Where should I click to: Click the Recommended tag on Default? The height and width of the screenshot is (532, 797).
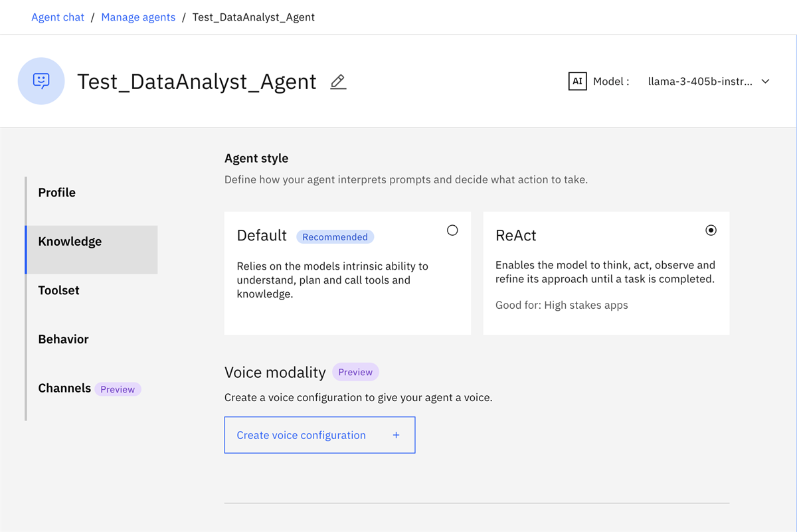click(x=335, y=237)
